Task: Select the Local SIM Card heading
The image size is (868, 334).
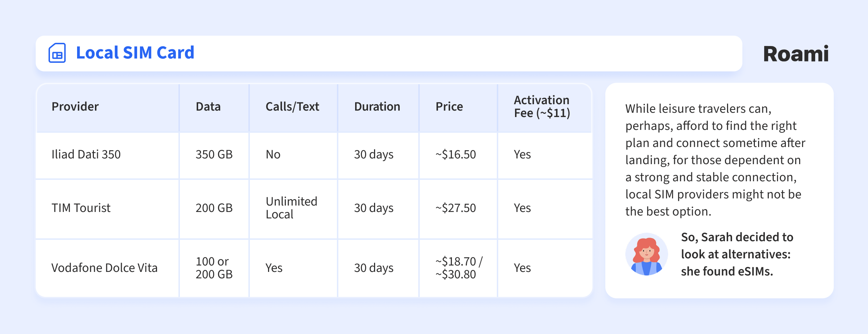Action: [x=135, y=53]
